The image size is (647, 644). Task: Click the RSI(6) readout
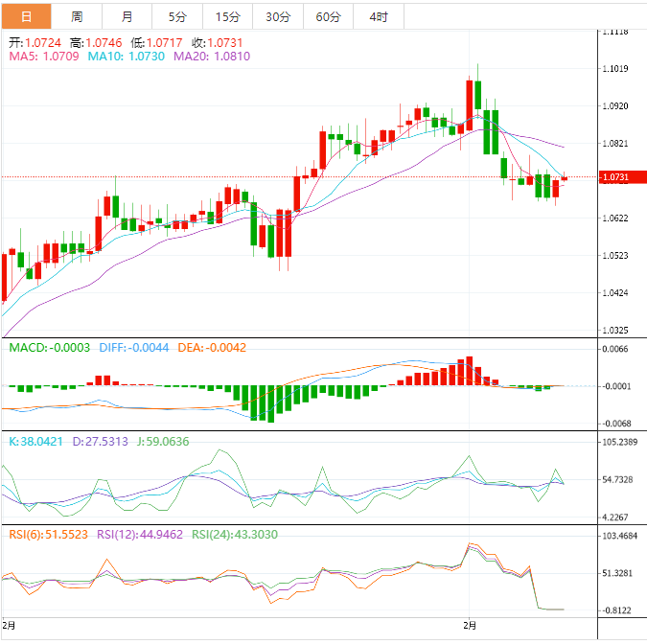point(48,534)
